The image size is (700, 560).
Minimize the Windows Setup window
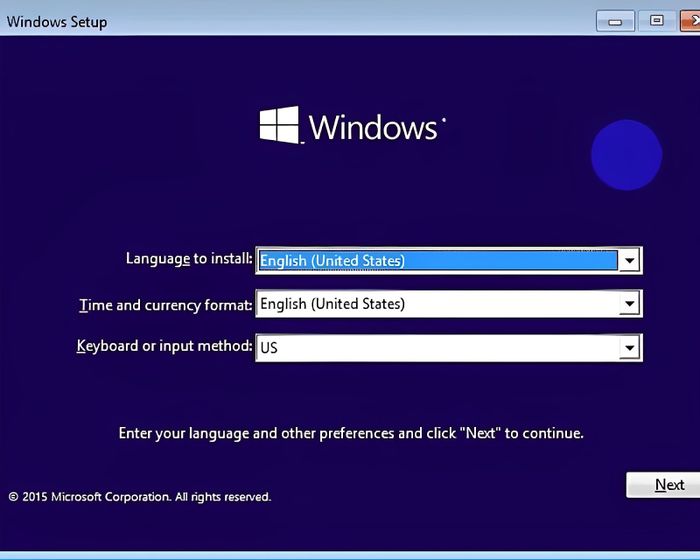pos(615,21)
